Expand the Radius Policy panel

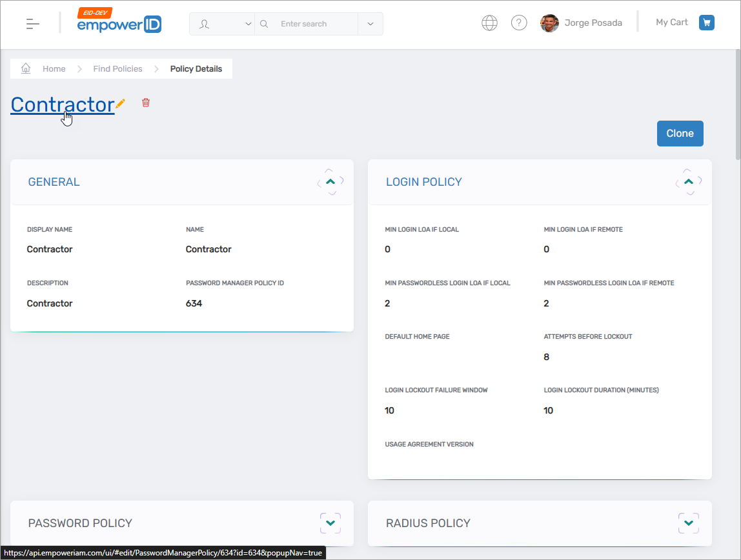[x=689, y=523]
